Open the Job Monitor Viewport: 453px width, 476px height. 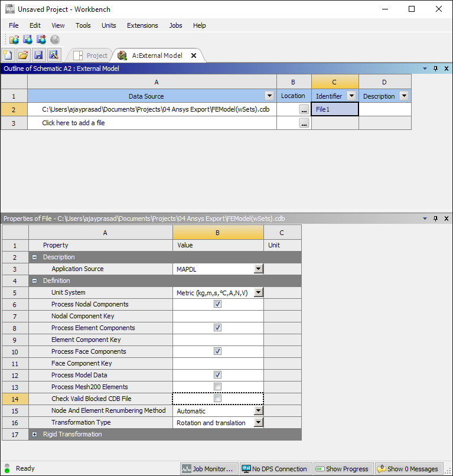[209, 469]
